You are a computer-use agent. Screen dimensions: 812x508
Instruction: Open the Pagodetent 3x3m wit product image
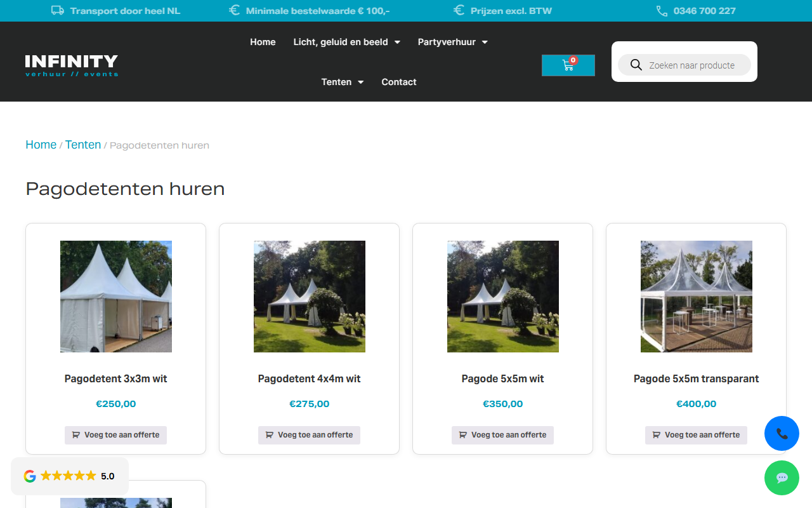point(116,297)
